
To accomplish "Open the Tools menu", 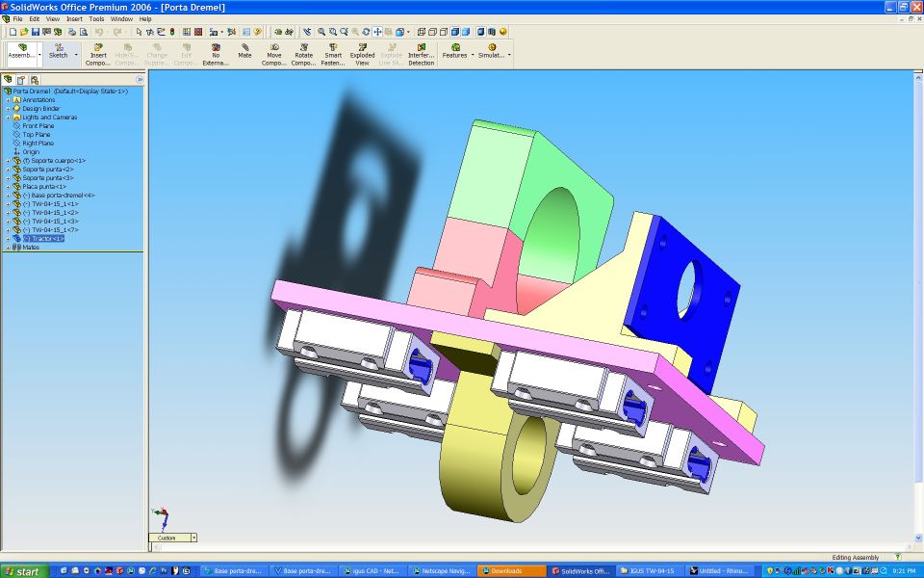I will tap(96, 18).
